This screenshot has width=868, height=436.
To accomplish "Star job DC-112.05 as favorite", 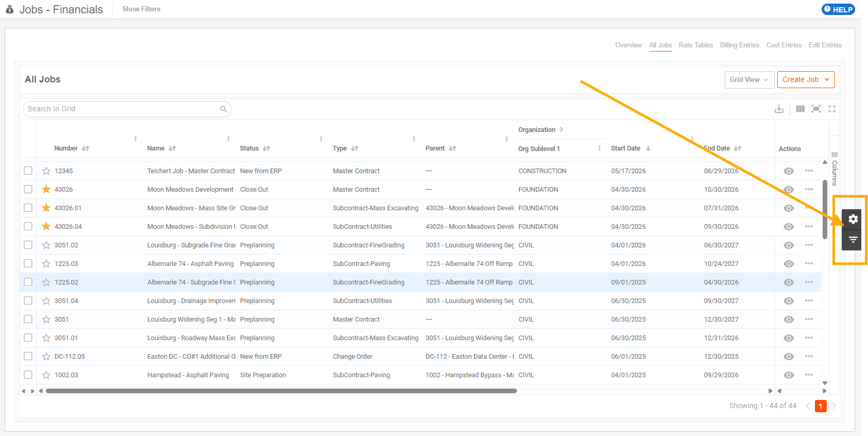I will [x=46, y=356].
